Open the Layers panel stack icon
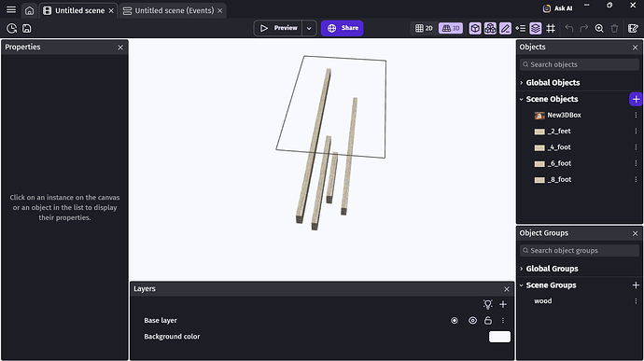This screenshot has width=644, height=361. tap(536, 28)
